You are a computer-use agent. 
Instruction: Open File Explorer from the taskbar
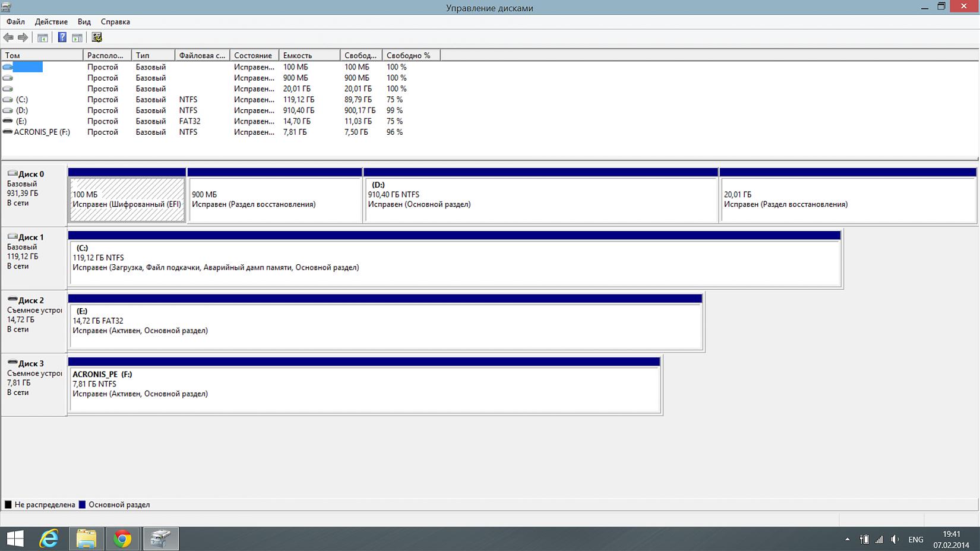[x=86, y=539]
